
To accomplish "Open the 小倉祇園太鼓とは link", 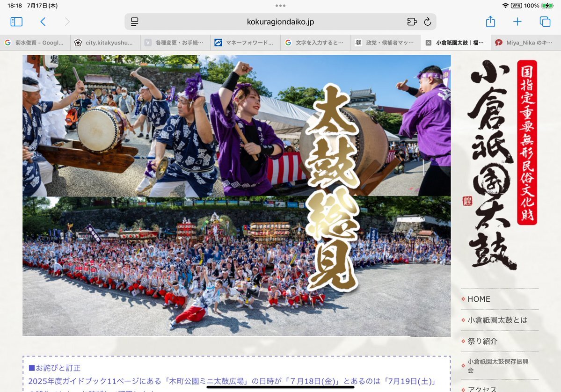I will pos(497,320).
